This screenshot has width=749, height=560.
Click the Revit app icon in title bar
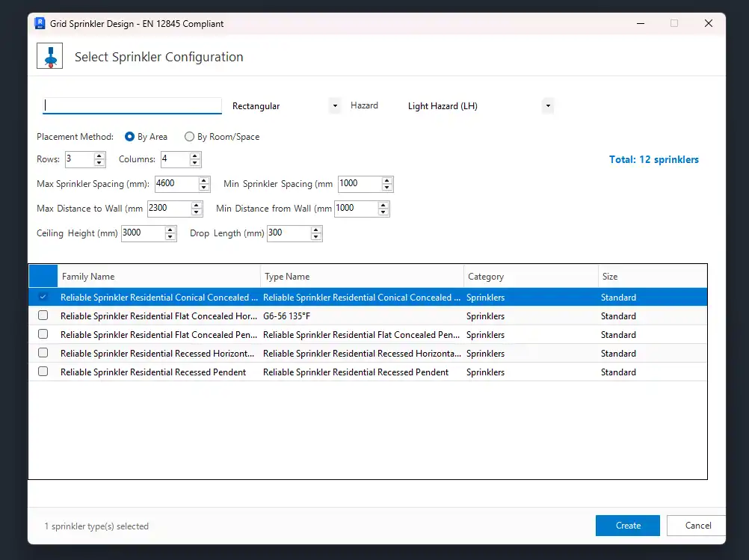point(40,23)
